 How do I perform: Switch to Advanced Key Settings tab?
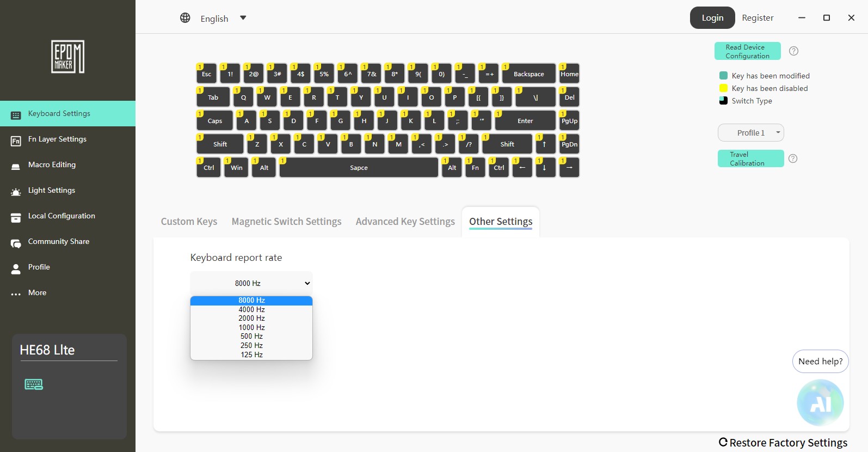click(x=405, y=222)
